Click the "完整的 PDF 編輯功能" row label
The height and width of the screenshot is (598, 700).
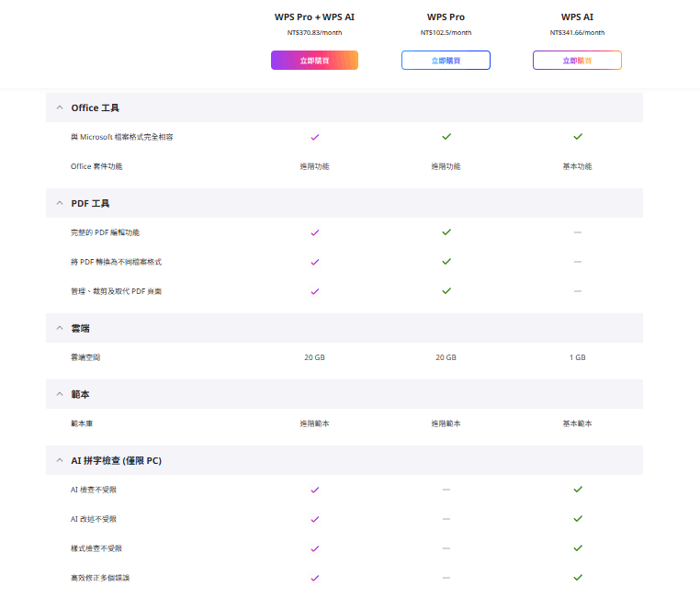point(105,232)
